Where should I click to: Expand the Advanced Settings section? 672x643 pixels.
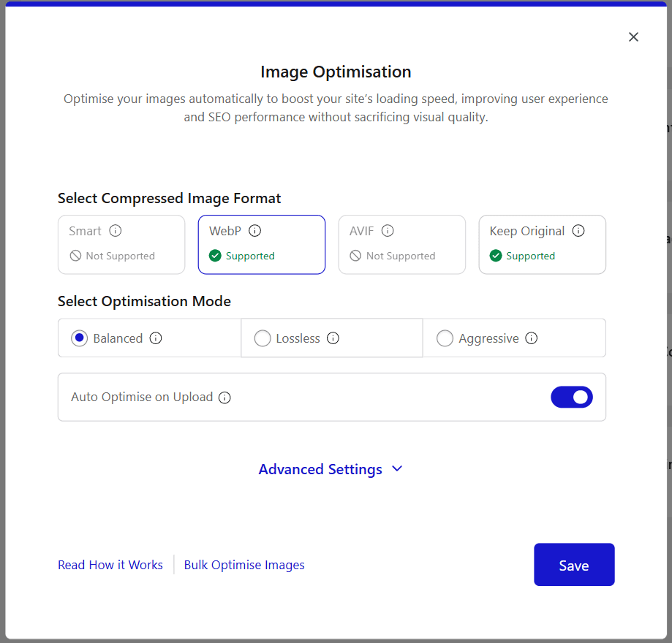pos(331,469)
